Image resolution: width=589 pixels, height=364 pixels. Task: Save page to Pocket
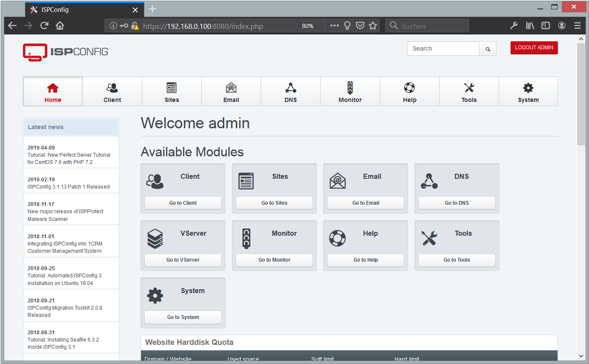click(360, 26)
